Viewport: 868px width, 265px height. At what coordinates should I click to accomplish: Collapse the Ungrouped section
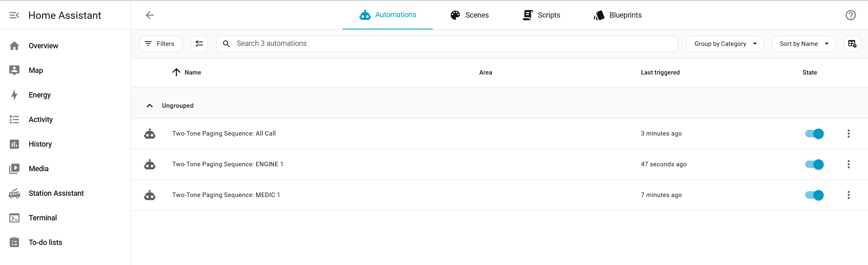(x=150, y=106)
